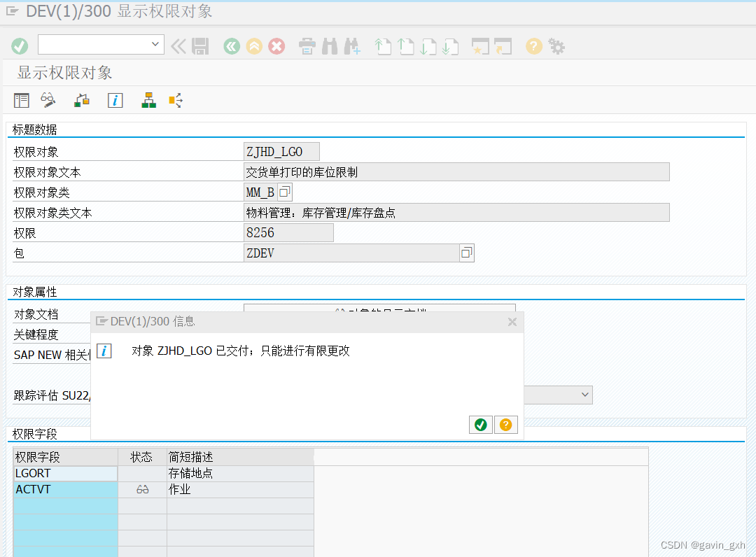Open multiple values beside MM_B field
The height and width of the screenshot is (557, 756).
(283, 191)
